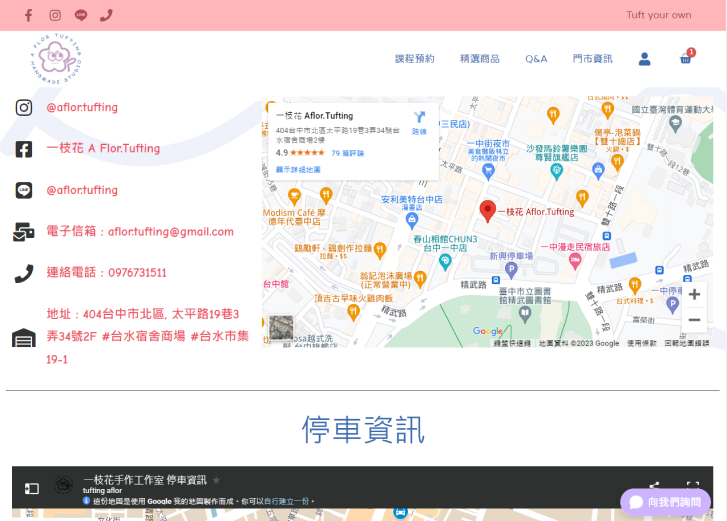This screenshot has height=521, width=727.
Task: Click the 一枝花 A Flor.Tufting Facebook link
Action: (x=103, y=148)
